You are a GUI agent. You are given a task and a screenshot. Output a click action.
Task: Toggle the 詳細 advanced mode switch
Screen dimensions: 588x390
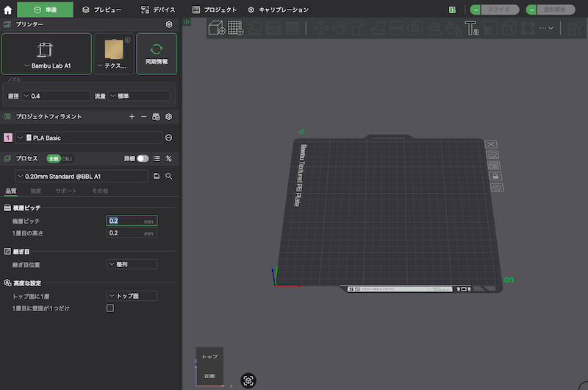(143, 158)
